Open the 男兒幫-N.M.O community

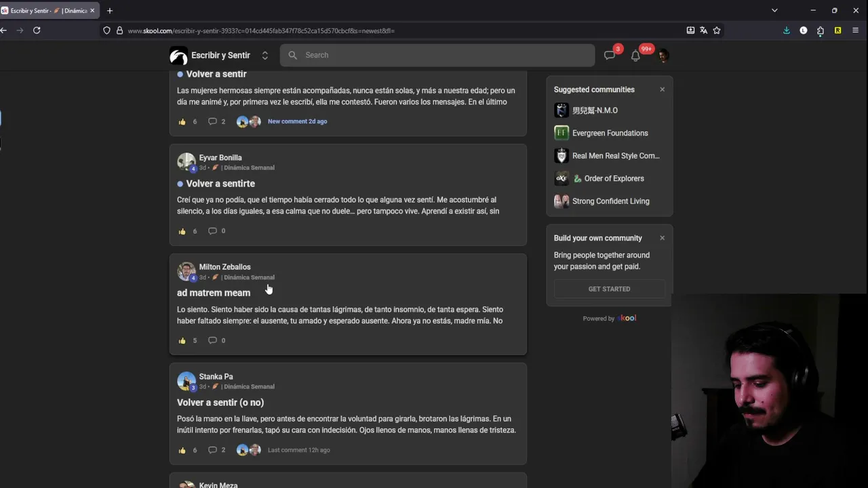click(595, 110)
